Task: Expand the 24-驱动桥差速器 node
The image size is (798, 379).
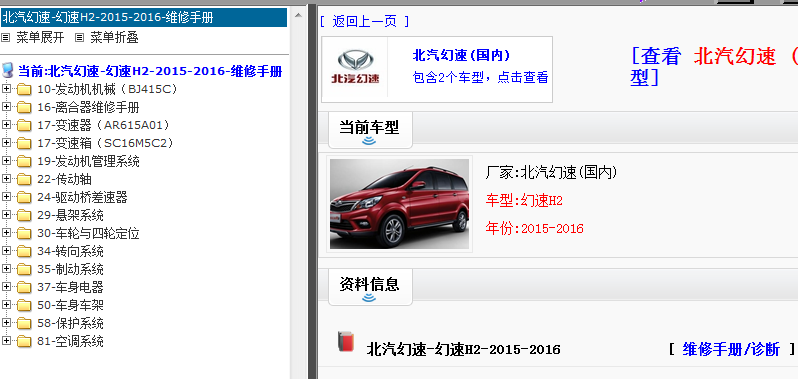Action: 6,196
